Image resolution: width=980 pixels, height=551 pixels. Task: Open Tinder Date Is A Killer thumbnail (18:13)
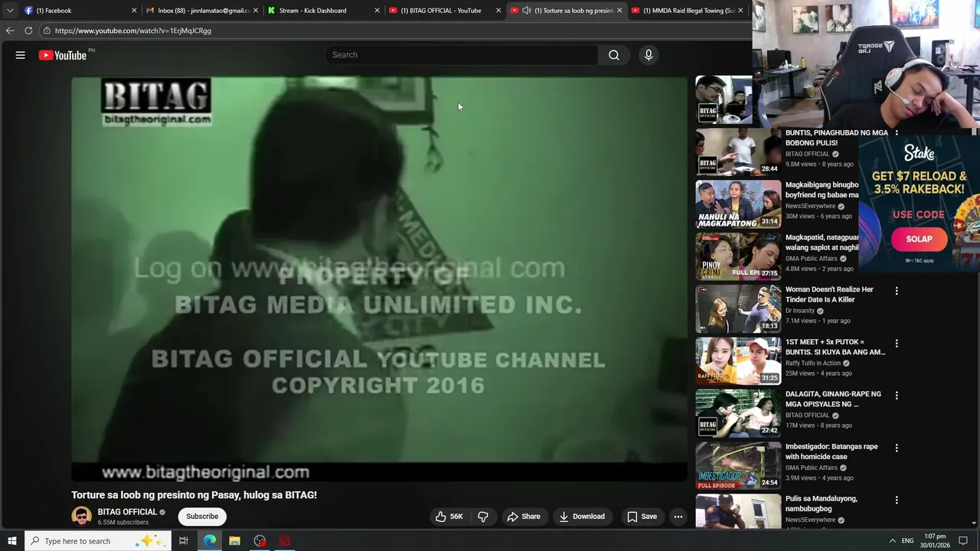pos(738,309)
